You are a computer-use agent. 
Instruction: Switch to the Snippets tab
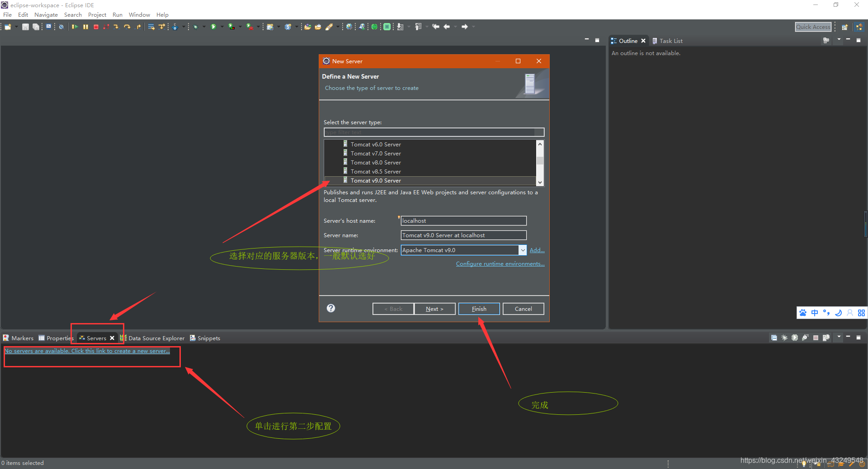(x=205, y=338)
